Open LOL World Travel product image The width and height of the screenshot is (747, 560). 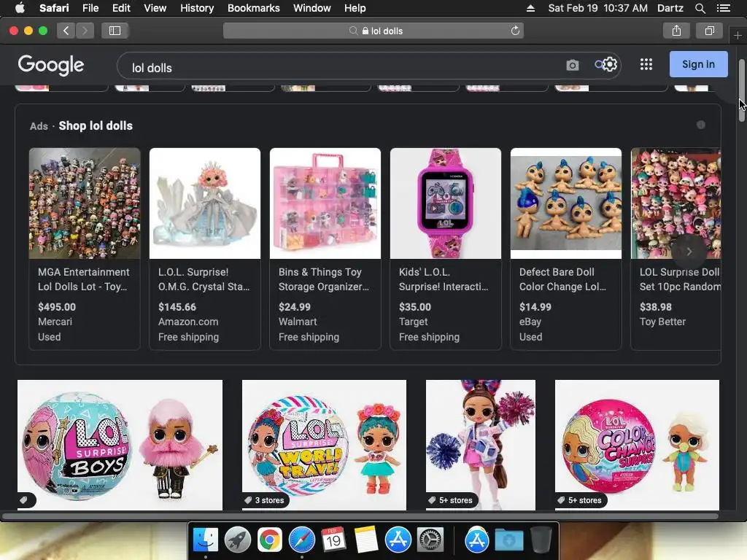coord(324,445)
